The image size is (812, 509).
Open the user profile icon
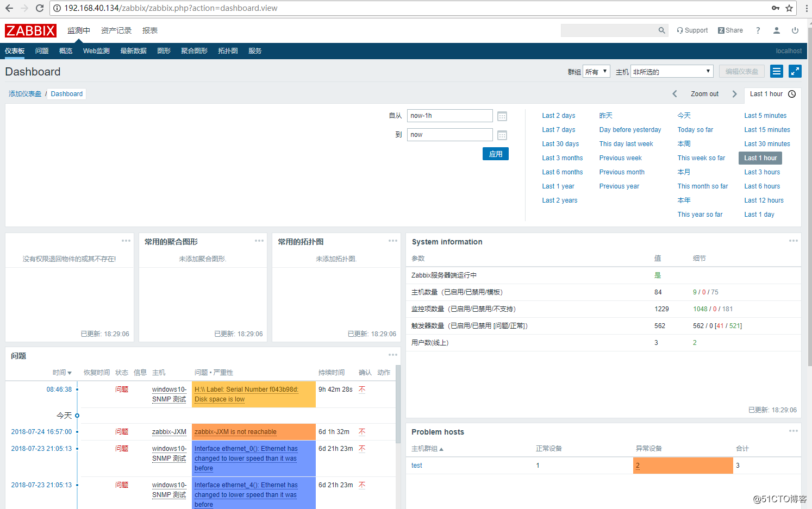pyautogui.click(x=777, y=30)
